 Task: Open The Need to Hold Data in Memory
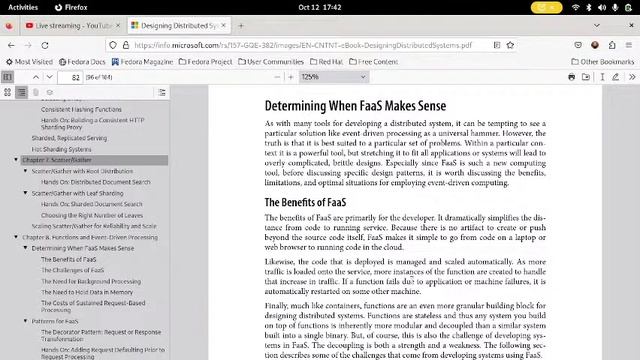pos(87,292)
